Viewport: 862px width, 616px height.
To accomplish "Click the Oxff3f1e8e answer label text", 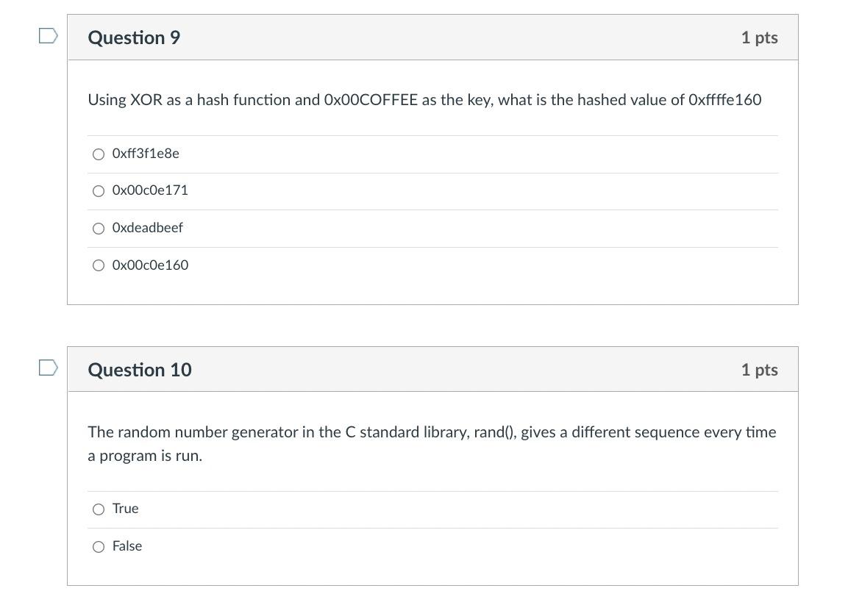I will pos(144,154).
